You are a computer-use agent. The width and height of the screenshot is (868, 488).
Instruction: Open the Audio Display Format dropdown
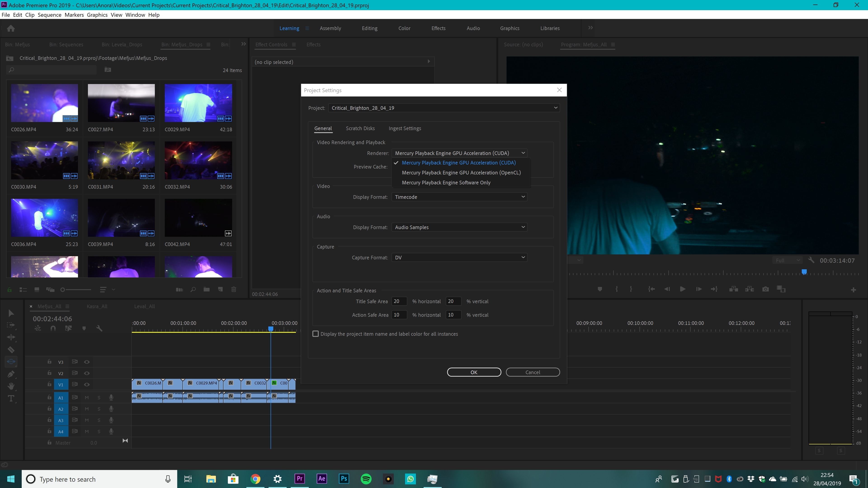pos(459,227)
